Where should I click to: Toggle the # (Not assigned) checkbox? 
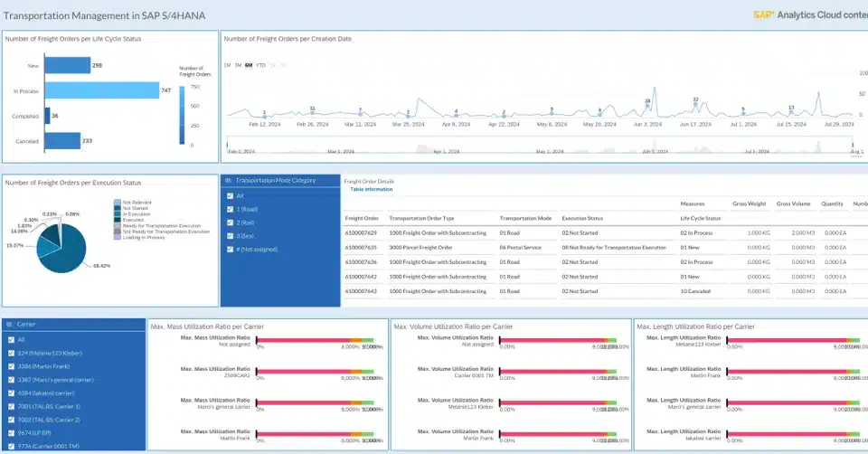pyautogui.click(x=230, y=249)
